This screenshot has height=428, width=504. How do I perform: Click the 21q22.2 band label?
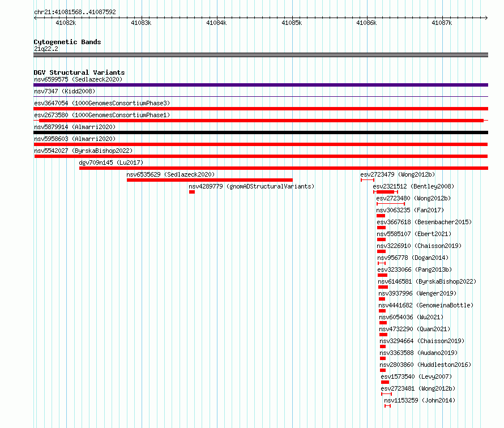[46, 49]
